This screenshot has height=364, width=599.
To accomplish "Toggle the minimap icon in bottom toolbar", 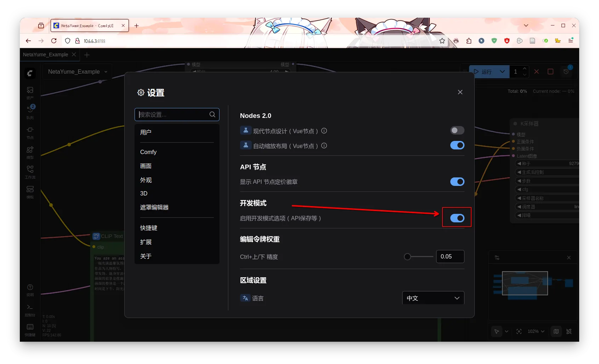I will tap(556, 331).
